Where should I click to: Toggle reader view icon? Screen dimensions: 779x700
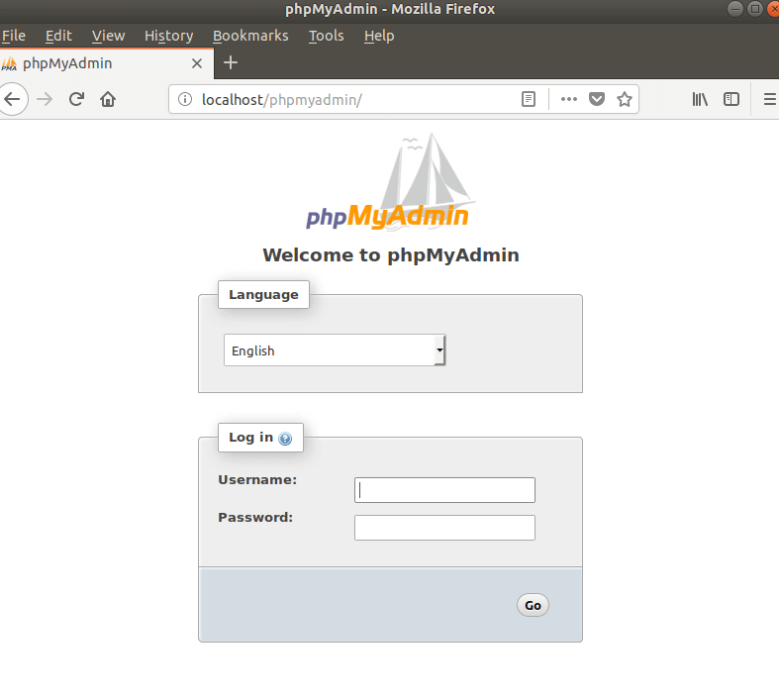coord(529,99)
